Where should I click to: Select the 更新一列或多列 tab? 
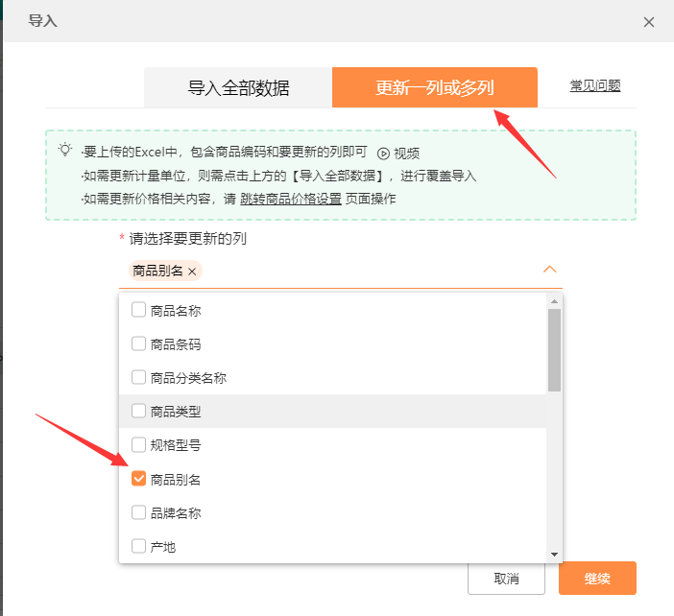click(x=434, y=88)
